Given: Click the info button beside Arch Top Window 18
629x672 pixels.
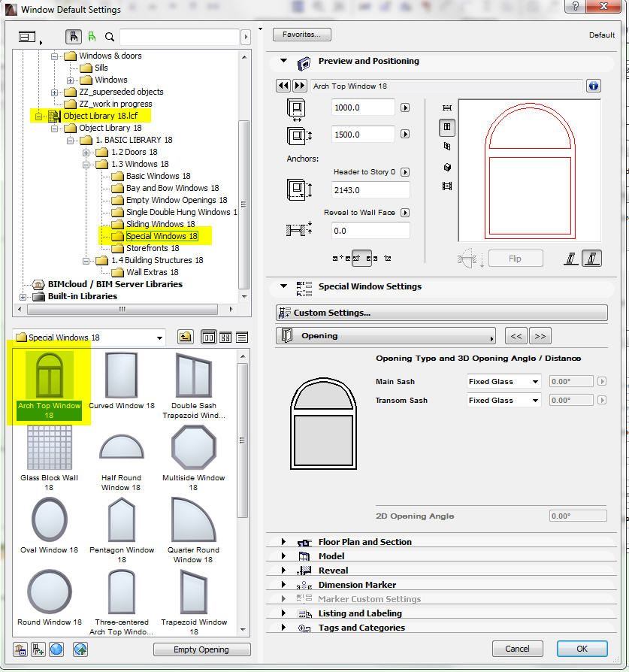Looking at the screenshot, I should (594, 86).
